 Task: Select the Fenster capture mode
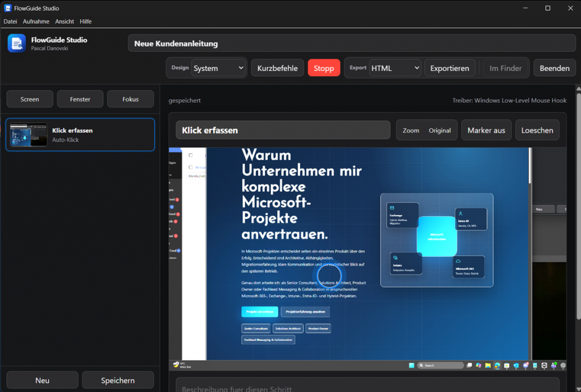pos(80,99)
